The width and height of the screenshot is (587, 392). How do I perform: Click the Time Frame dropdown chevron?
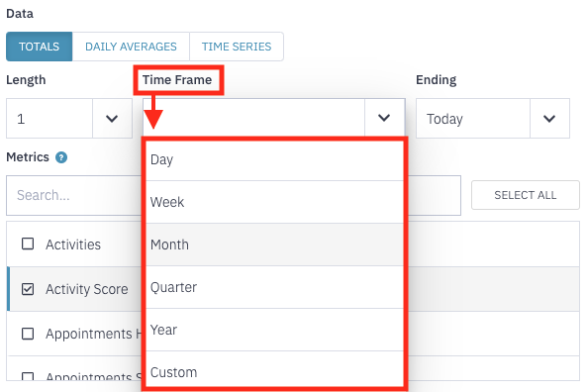point(384,118)
